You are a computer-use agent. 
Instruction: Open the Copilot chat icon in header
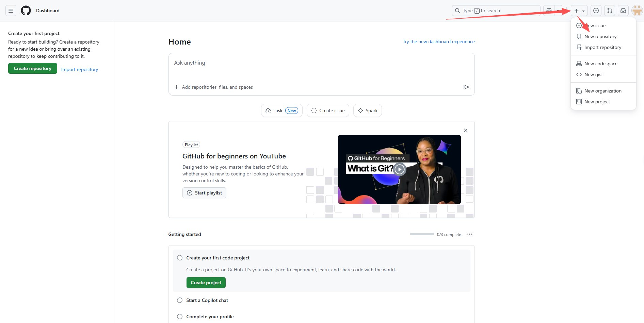tap(549, 11)
